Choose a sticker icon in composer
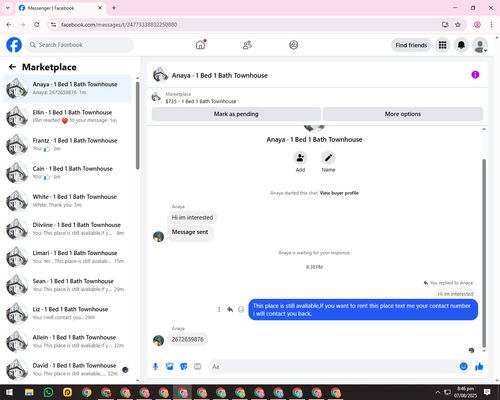Image resolution: width=500 pixels, height=400 pixels. click(x=184, y=367)
